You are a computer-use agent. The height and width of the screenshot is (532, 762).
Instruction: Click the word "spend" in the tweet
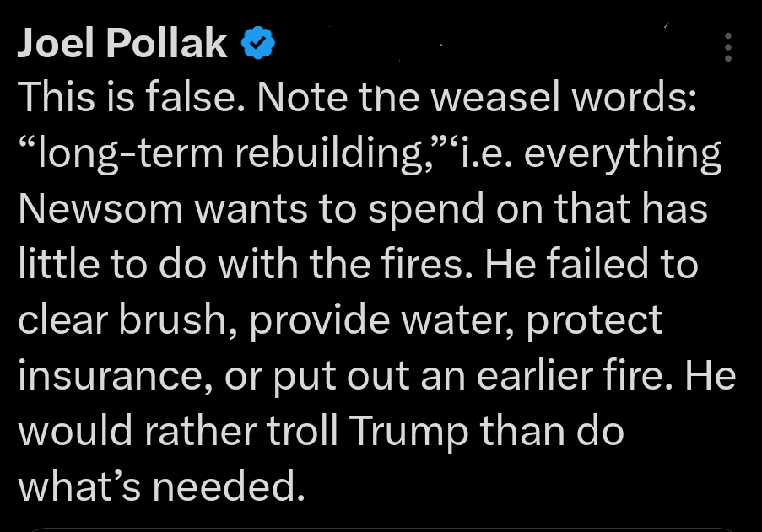421,210
